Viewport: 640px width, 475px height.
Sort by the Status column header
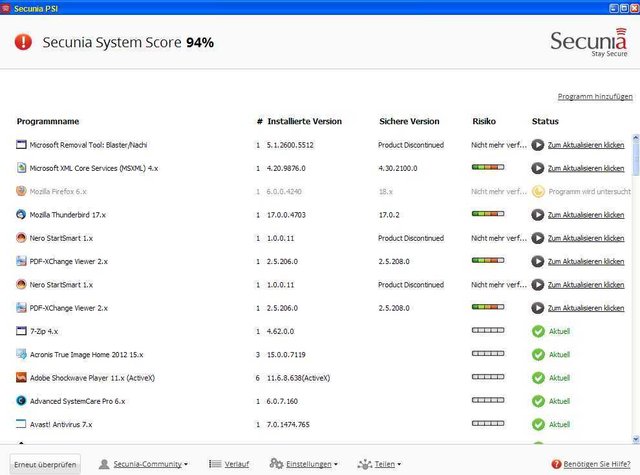545,121
